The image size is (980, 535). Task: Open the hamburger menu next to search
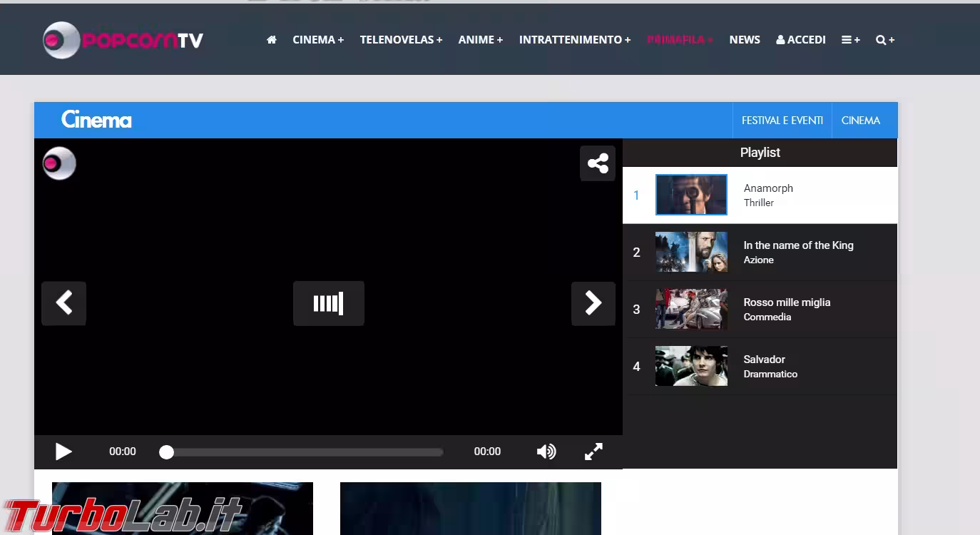[x=849, y=40]
